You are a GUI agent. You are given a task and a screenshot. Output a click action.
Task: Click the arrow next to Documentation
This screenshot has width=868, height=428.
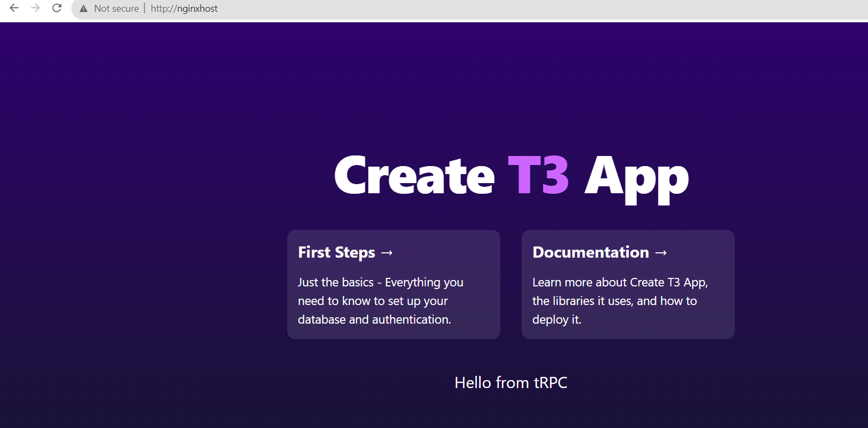tap(661, 253)
